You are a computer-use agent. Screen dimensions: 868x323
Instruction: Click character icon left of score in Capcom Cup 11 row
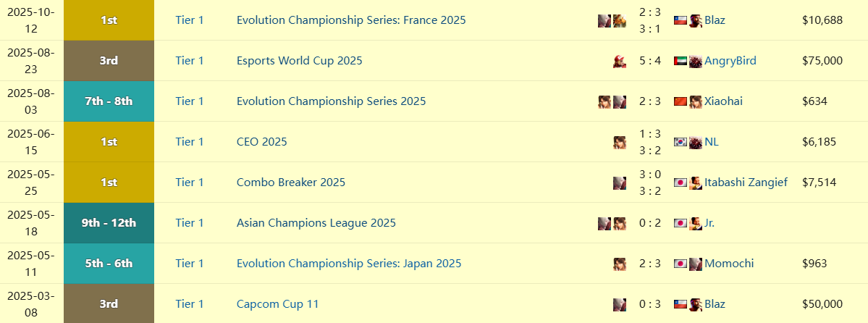(x=620, y=304)
